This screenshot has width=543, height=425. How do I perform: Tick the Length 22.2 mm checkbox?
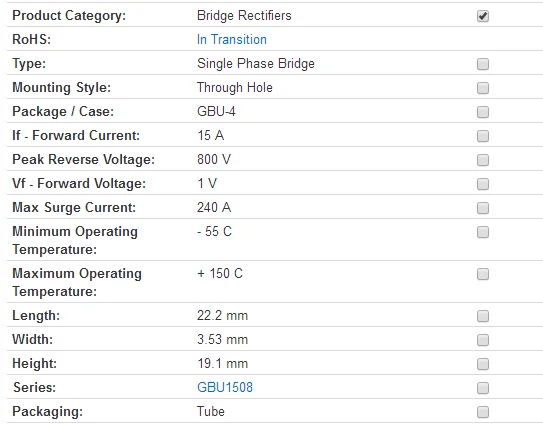tap(483, 316)
